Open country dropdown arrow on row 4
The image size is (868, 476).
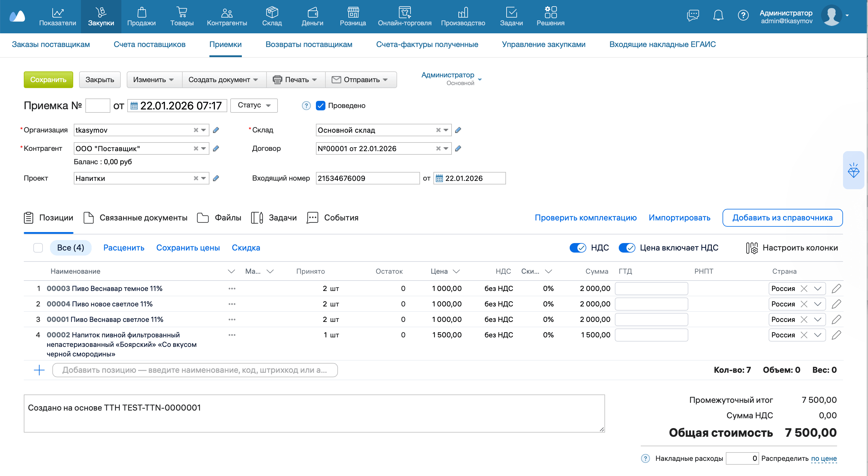[x=818, y=335]
